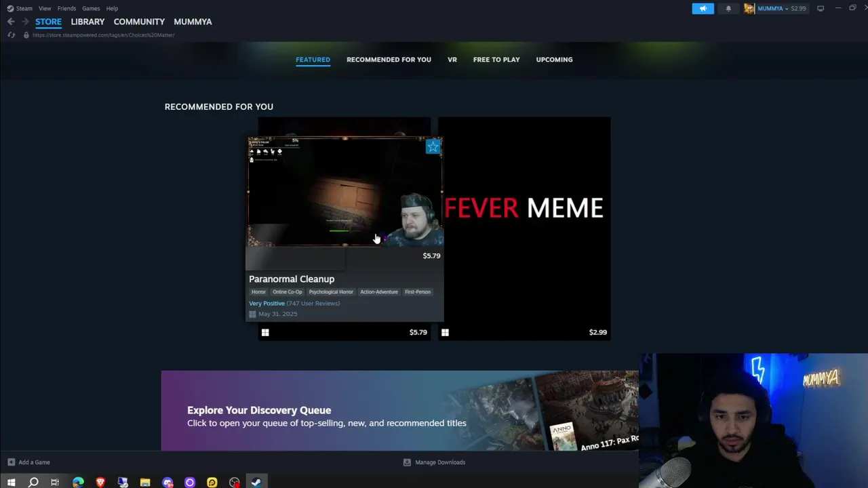868x488 pixels.
Task: Click the Horror tag
Action: pos(258,292)
